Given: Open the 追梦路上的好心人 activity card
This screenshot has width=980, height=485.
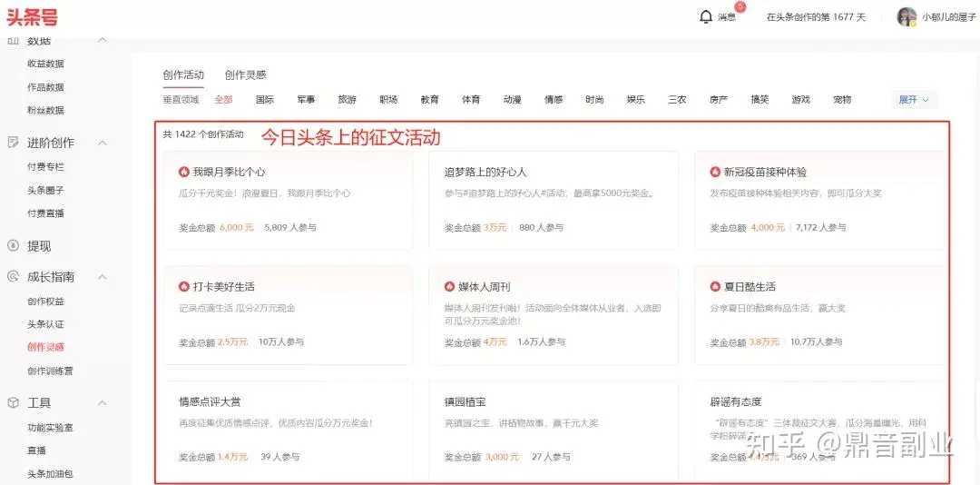Looking at the screenshot, I should [x=554, y=200].
